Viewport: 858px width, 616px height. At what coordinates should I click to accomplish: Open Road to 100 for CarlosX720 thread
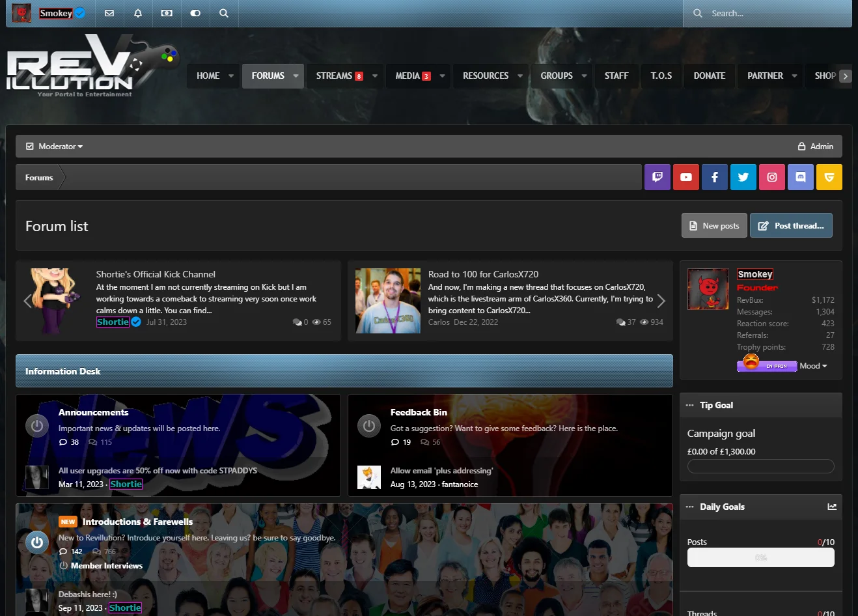(483, 274)
